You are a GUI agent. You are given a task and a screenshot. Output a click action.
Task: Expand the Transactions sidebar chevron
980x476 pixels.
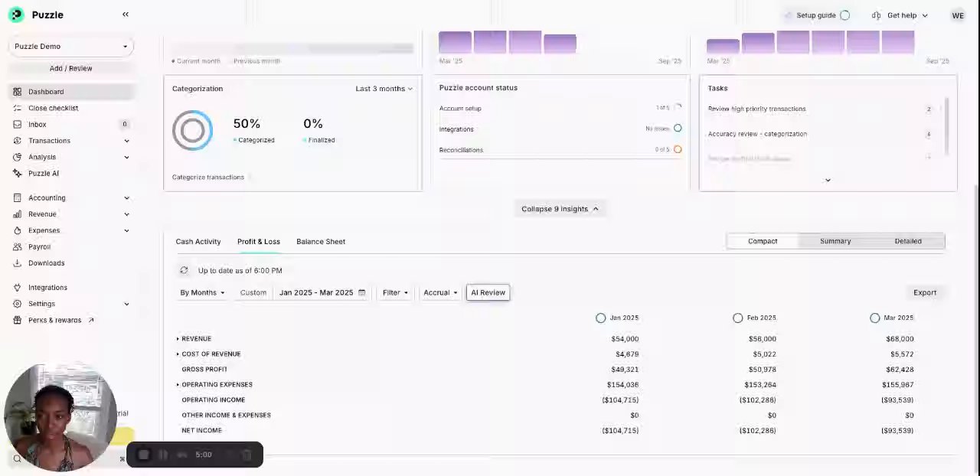[126, 141]
